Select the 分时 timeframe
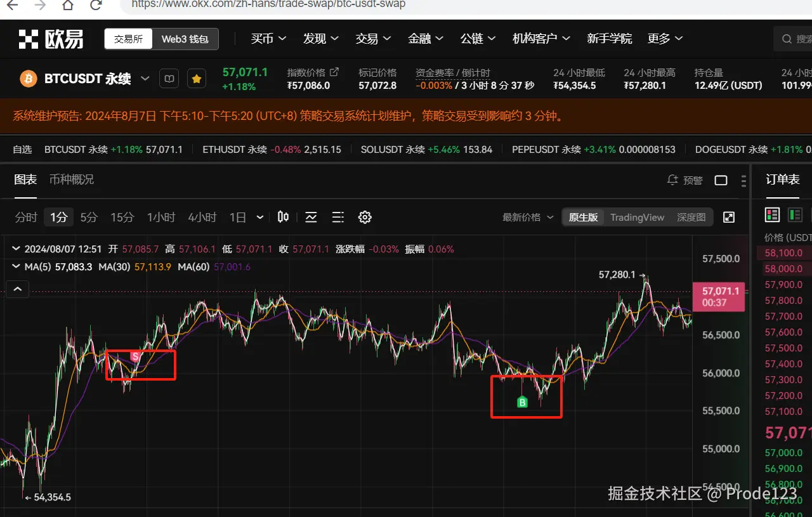 (26, 217)
